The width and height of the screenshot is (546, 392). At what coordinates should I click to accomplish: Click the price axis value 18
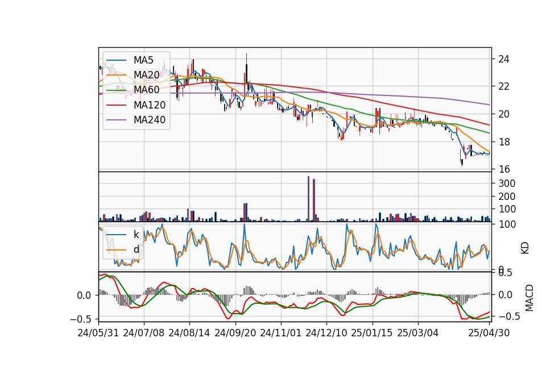[503, 142]
